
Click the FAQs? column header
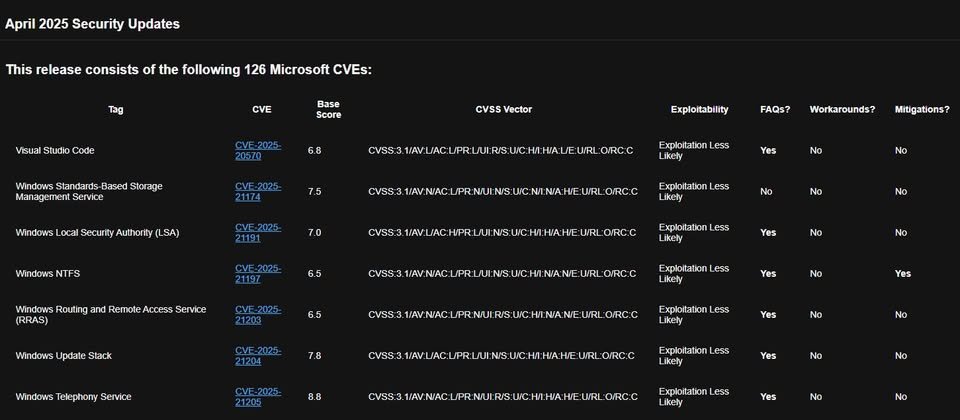[x=775, y=110]
